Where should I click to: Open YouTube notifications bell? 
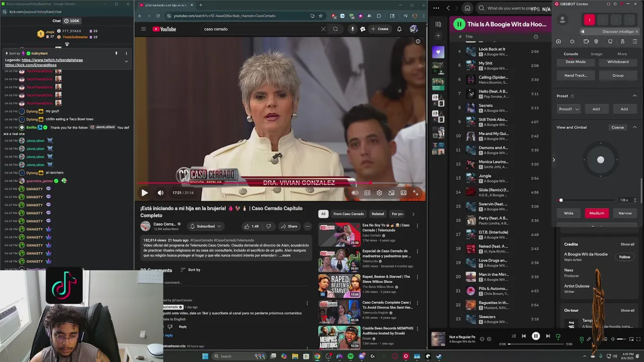[399, 29]
